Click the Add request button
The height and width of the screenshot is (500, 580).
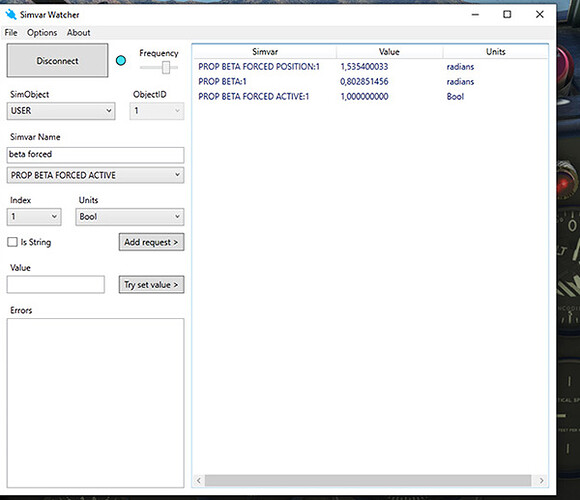[151, 242]
